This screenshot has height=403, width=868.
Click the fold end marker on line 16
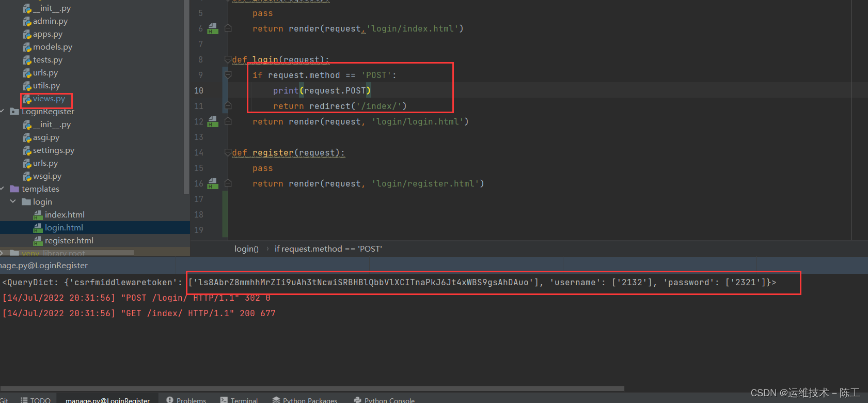point(228,184)
